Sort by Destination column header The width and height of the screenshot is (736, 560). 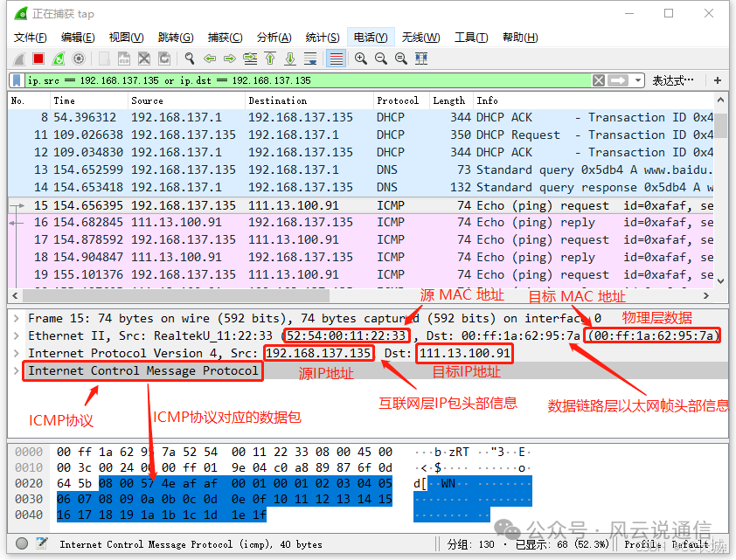point(309,100)
